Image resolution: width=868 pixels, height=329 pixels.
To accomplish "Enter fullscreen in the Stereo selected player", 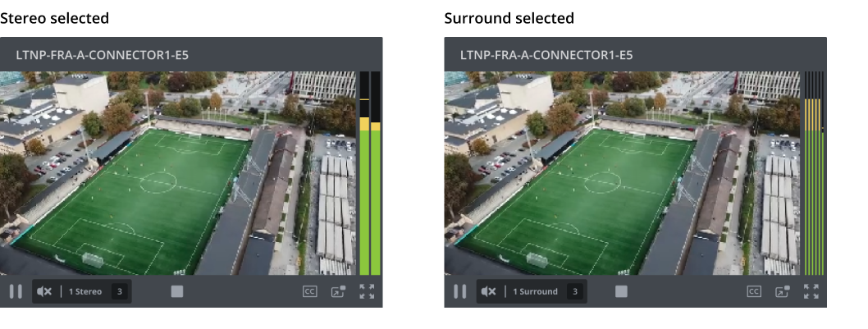I will [367, 291].
